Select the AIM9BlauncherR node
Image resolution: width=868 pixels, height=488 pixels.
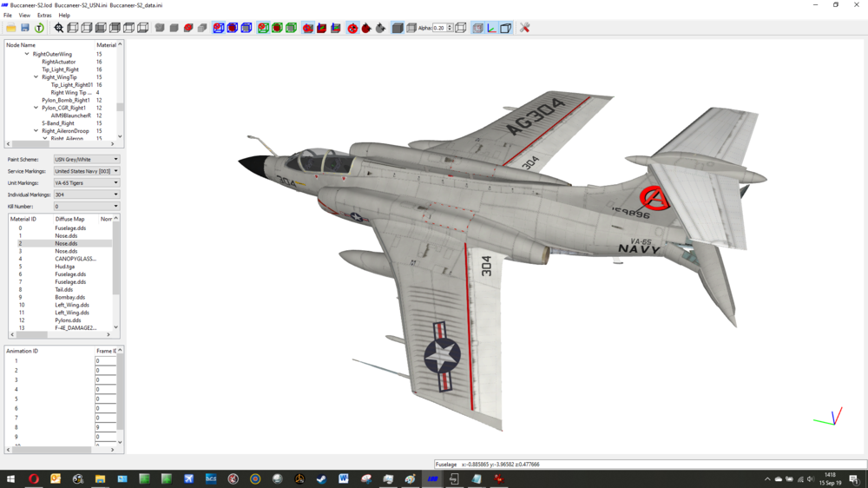tap(71, 115)
